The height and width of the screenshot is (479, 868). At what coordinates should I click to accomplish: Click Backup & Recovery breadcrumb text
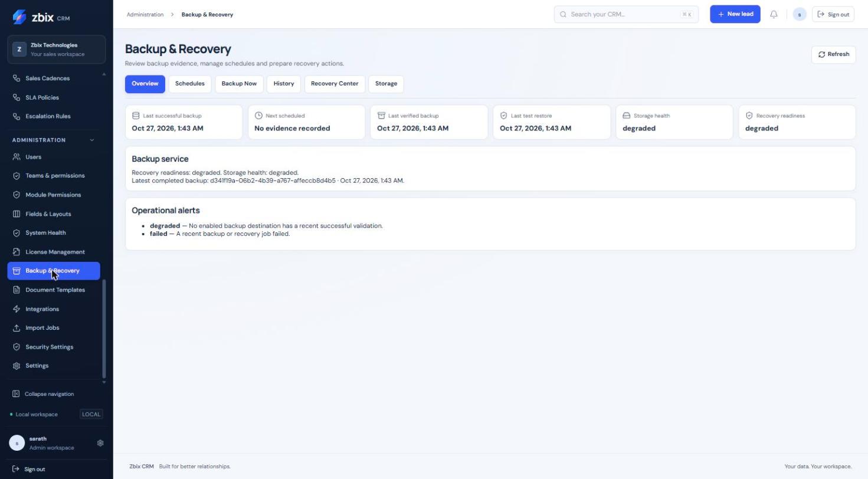tap(207, 14)
